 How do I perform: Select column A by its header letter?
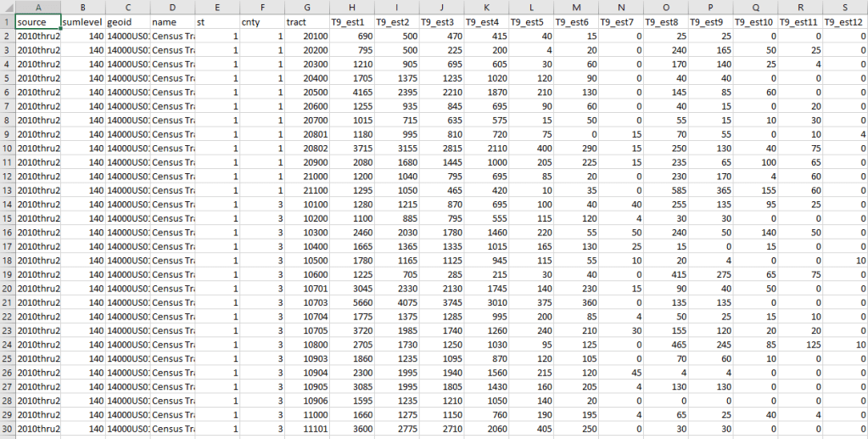37,6
